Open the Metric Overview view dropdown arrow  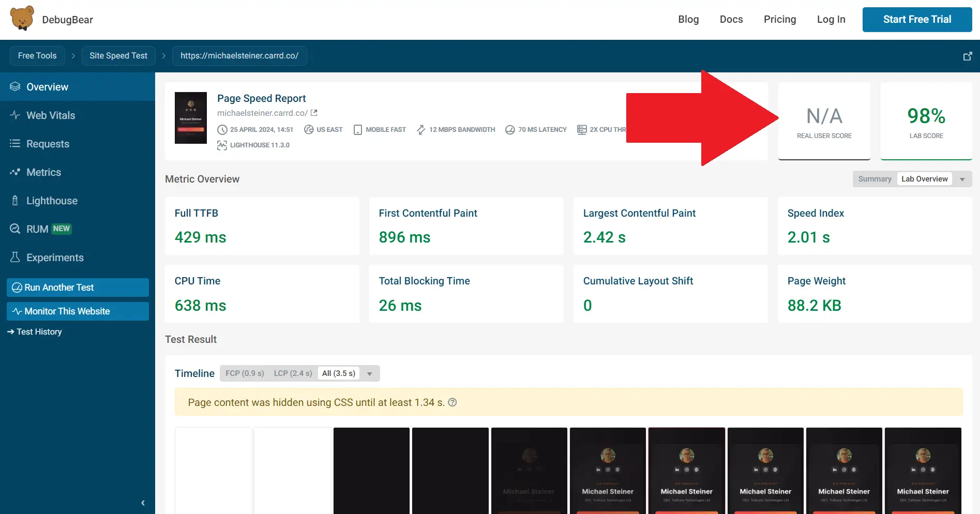962,179
